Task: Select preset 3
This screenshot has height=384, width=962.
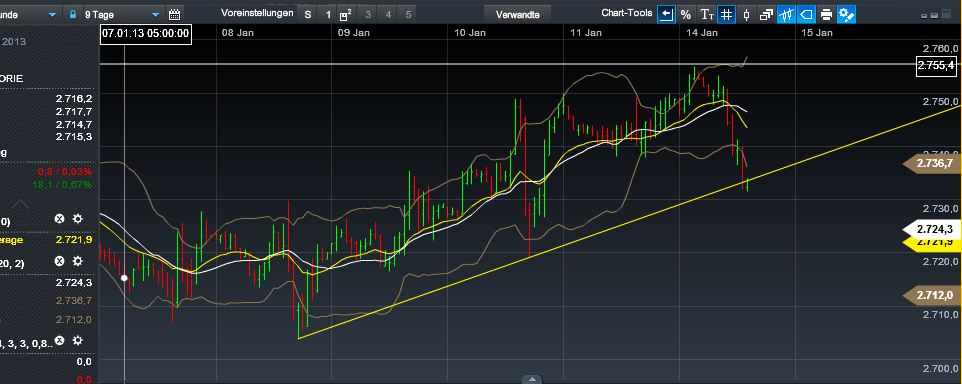Action: (367, 14)
